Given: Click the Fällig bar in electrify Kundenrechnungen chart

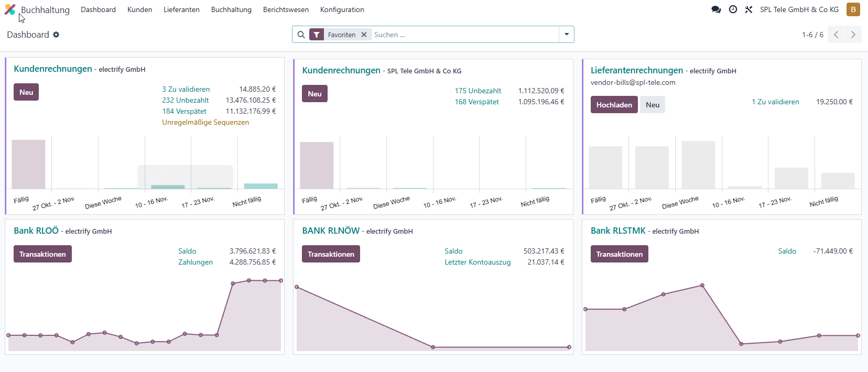Looking at the screenshot, I should [x=28, y=164].
